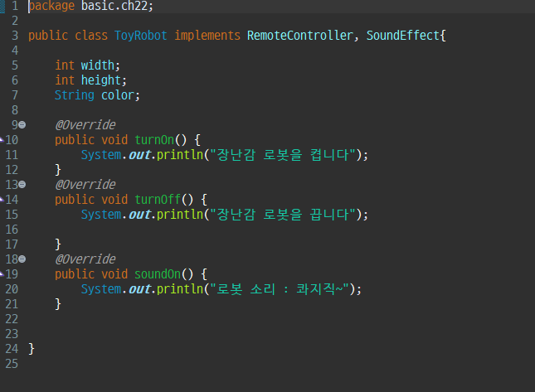Click the RemoteController interface name
Viewport: 535px width, 392px height.
coord(300,36)
